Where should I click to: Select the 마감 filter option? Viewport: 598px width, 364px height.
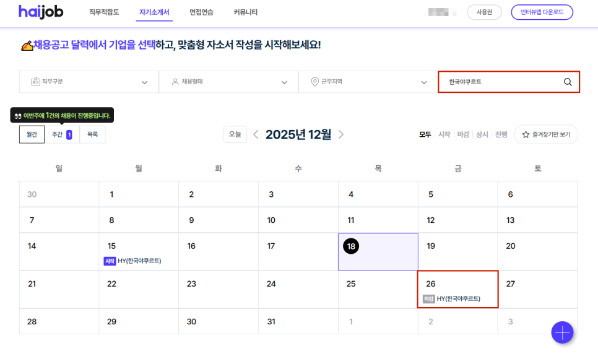(x=462, y=134)
